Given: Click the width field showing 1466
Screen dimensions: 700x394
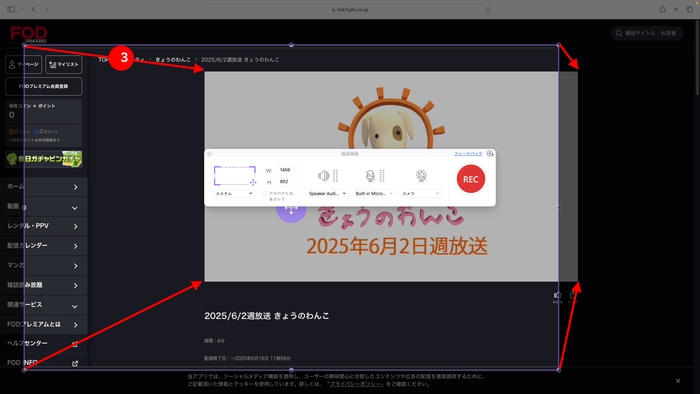Looking at the screenshot, I should (285, 170).
